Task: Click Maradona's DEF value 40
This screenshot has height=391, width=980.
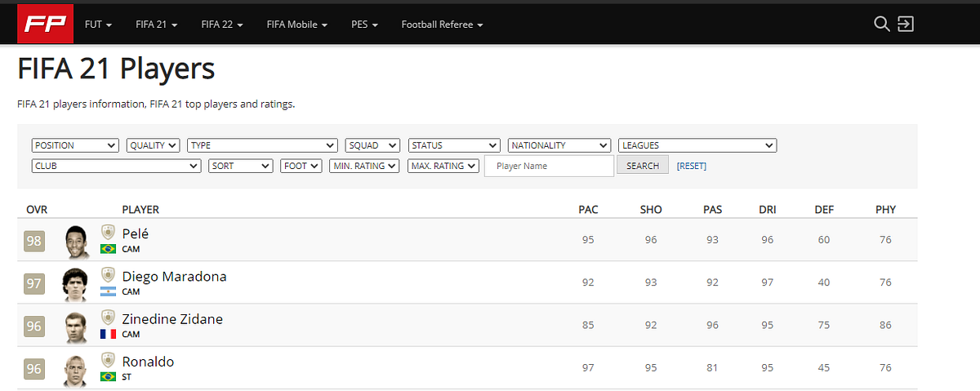Action: 824,282
